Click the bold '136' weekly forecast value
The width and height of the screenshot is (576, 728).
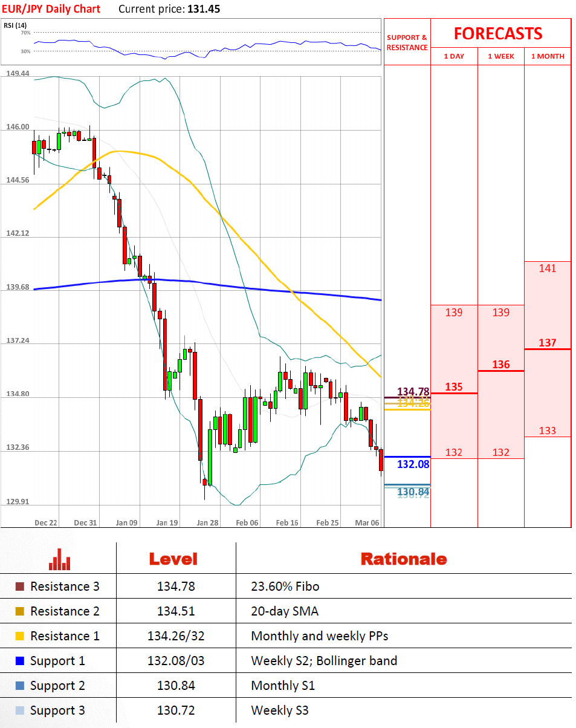click(x=501, y=365)
